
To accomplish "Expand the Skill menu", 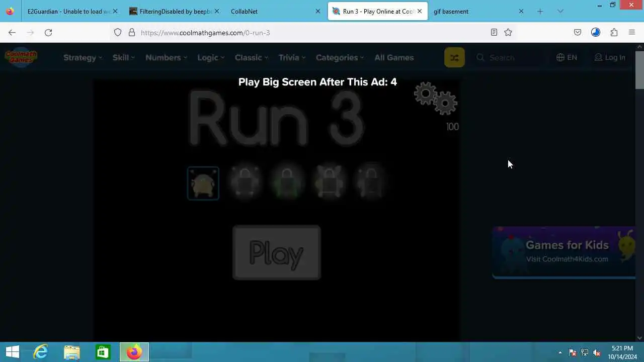I will (x=123, y=57).
